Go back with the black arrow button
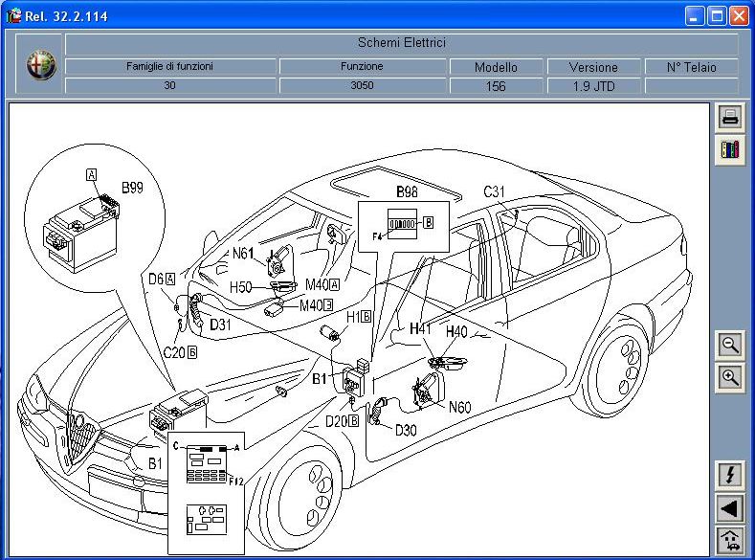The height and width of the screenshot is (560, 755). [730, 507]
